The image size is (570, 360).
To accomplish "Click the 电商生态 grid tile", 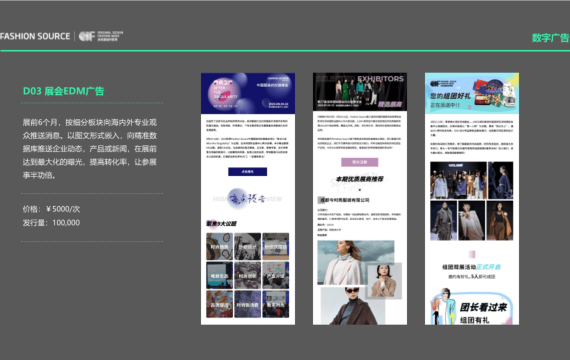I will click(220, 275).
